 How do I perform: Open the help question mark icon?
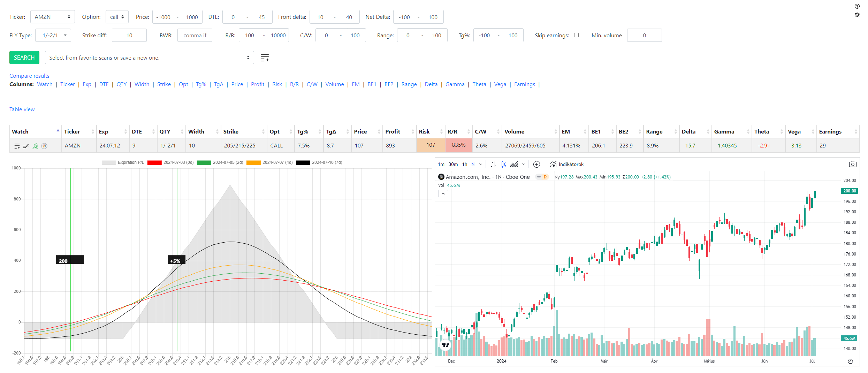click(x=857, y=6)
